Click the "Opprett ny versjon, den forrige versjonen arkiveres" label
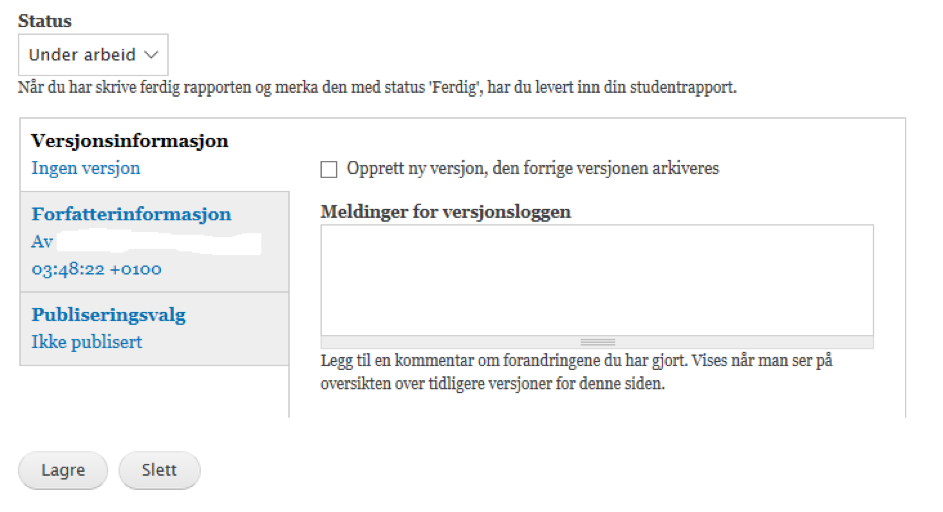Viewport: 943px width, 512px height. tap(532, 169)
